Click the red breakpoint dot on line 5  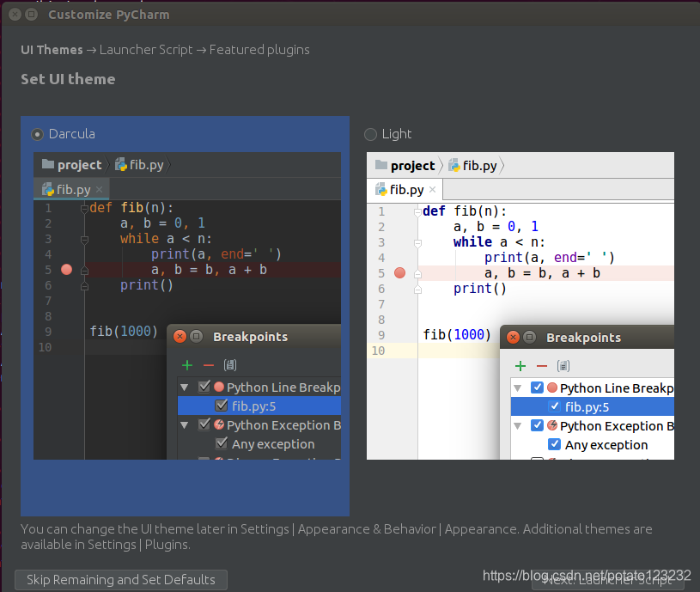(66, 269)
